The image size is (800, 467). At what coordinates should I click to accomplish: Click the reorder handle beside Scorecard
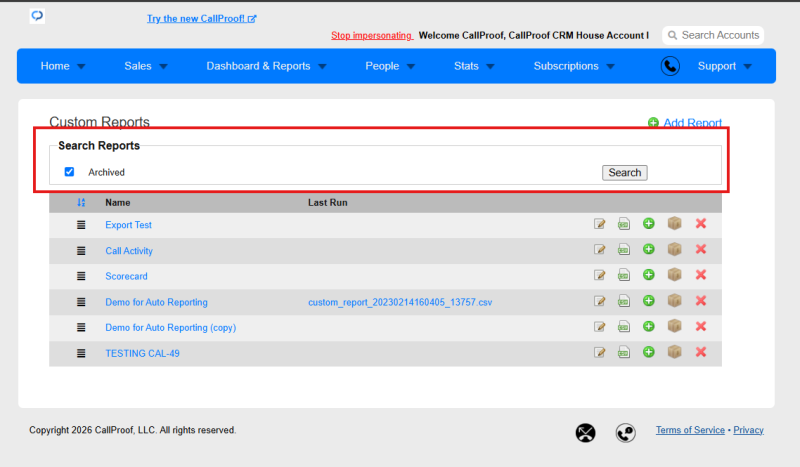point(81,276)
